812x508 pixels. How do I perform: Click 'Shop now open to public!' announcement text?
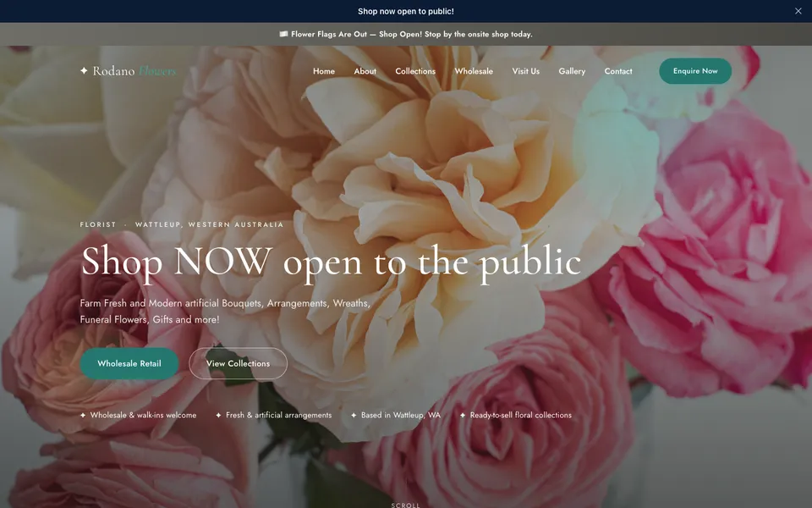pos(406,11)
